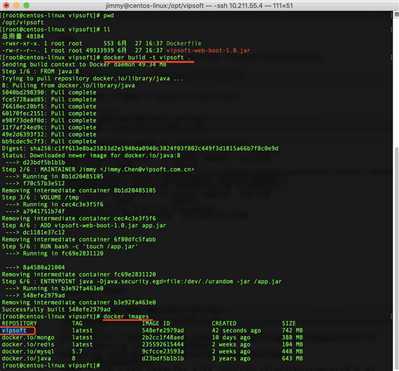The width and height of the screenshot is (399, 371).
Task: Click 'Status: Downloaded newer image' line
Action: click(91, 155)
